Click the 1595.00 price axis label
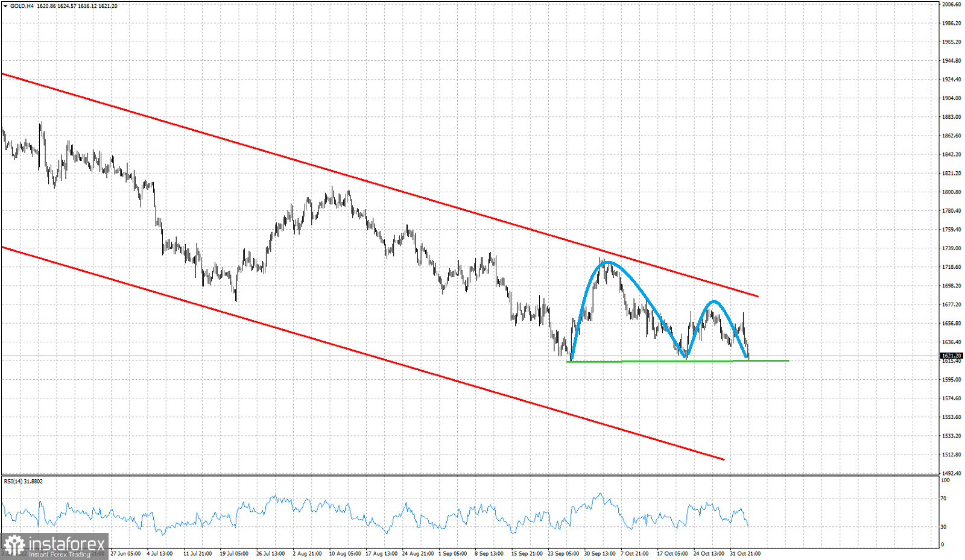The image size is (965, 560). tap(952, 379)
